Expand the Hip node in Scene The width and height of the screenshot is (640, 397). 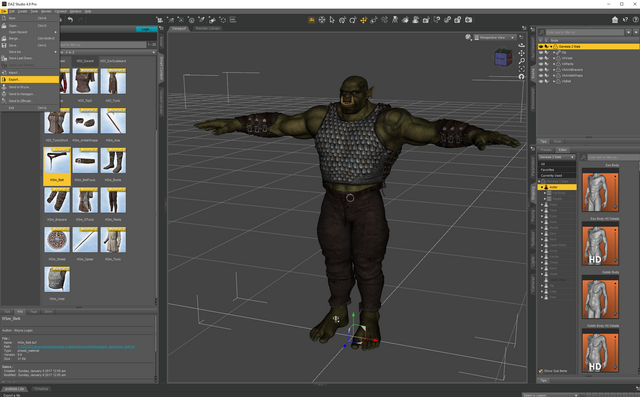554,52
